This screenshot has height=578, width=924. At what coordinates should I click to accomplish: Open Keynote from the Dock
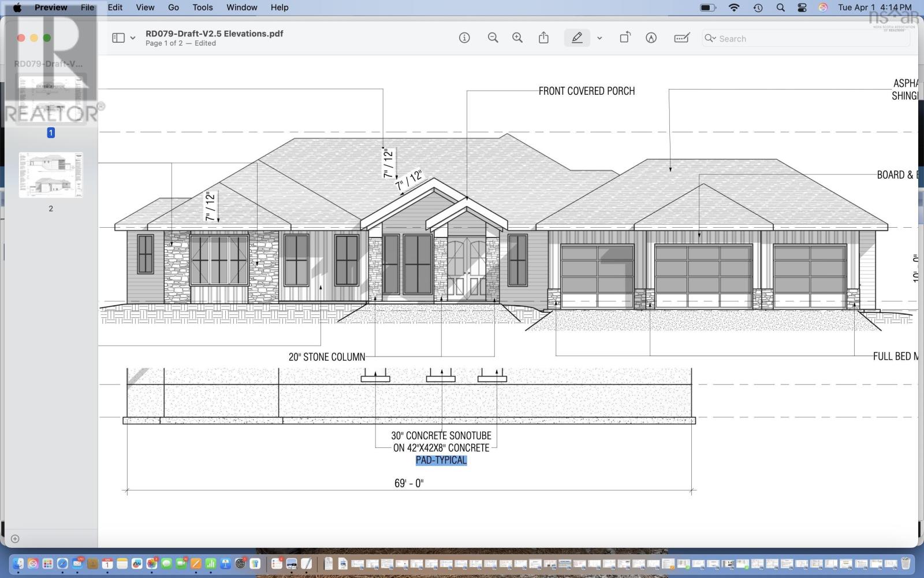coord(226,563)
